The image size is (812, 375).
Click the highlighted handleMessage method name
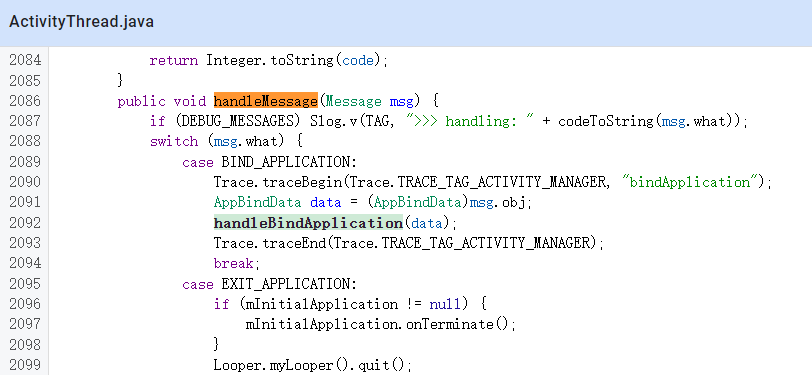coord(266,100)
